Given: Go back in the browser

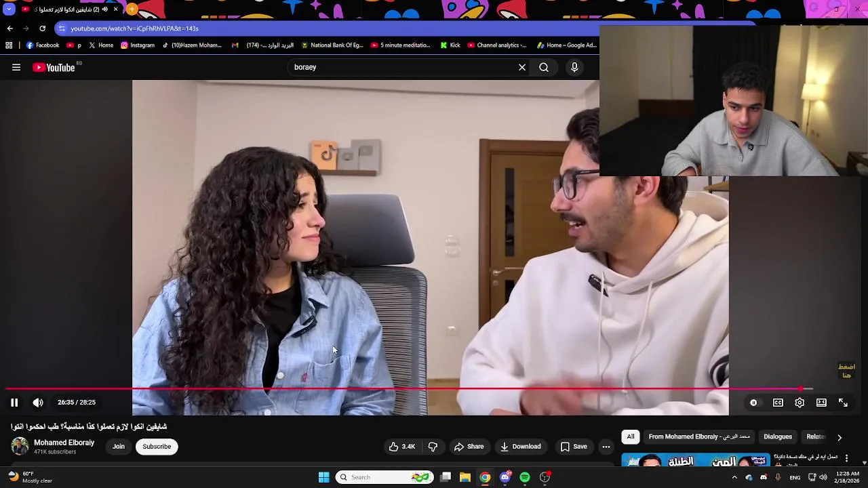Looking at the screenshot, I should [9, 28].
